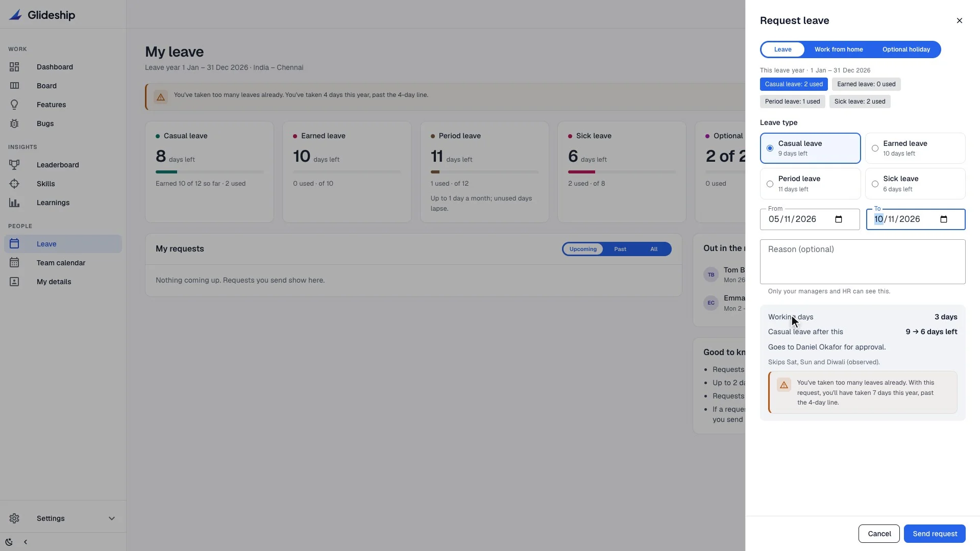The width and height of the screenshot is (980, 551).
Task: Click Sick leave: 2 used chip
Action: [x=860, y=102]
